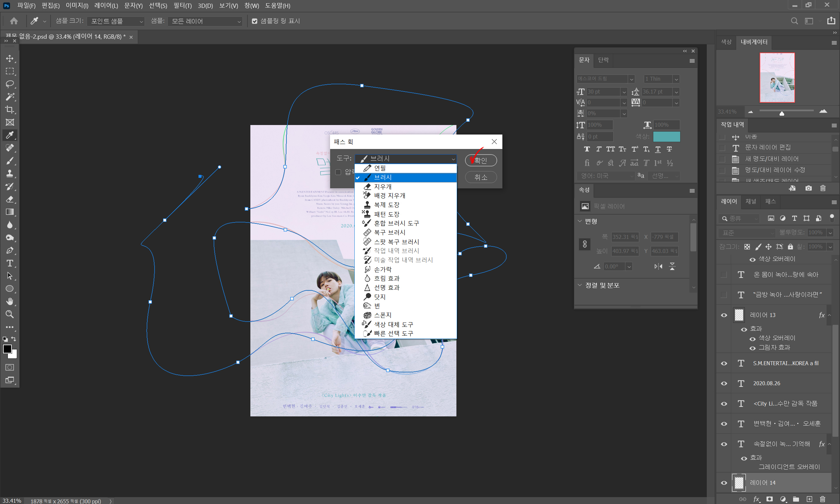Hide the 변백현 · 김여... 오세훈 layer
The width and height of the screenshot is (840, 504).
[724, 424]
